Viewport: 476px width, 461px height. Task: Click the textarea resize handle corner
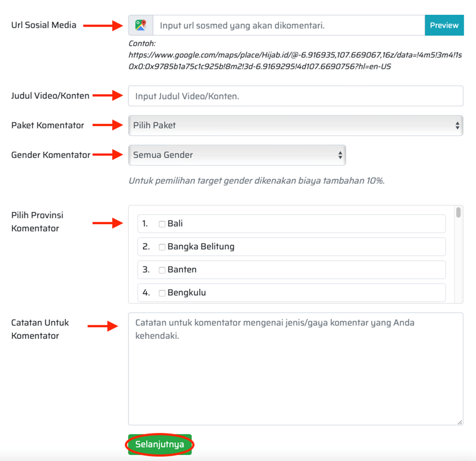(x=460, y=422)
